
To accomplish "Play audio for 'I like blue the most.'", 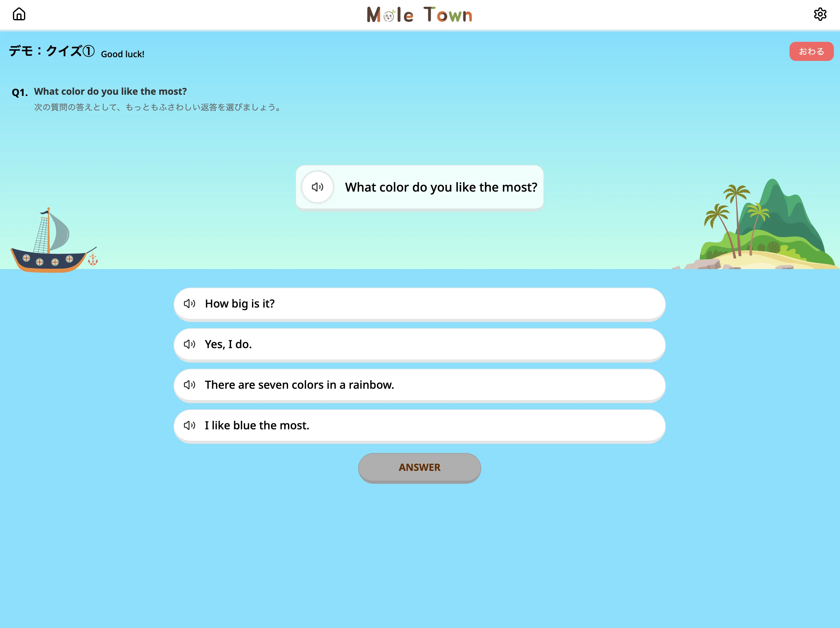I will (190, 425).
